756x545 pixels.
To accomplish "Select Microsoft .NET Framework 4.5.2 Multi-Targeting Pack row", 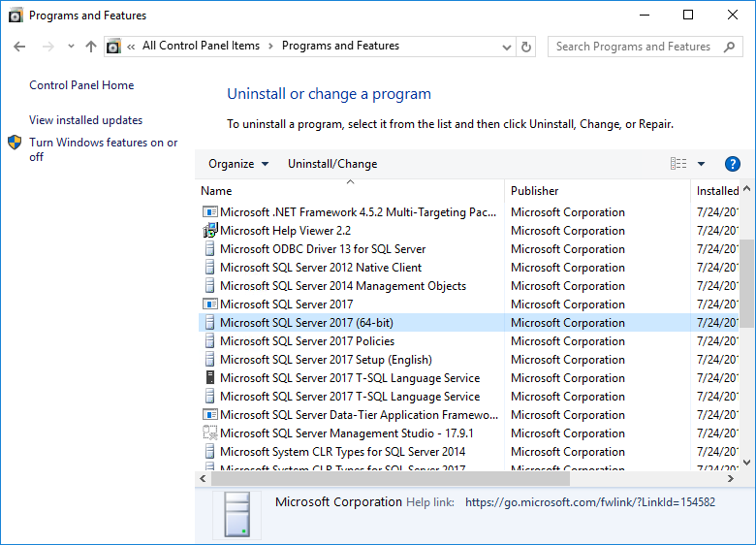I will click(x=468, y=212).
